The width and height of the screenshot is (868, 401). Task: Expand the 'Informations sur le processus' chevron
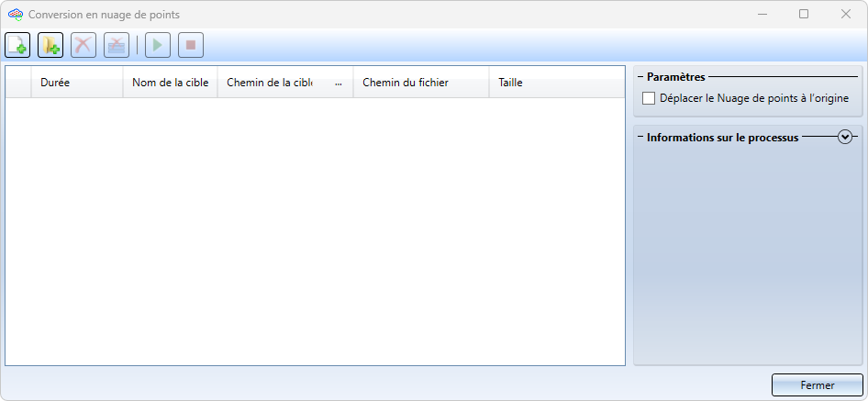(845, 137)
